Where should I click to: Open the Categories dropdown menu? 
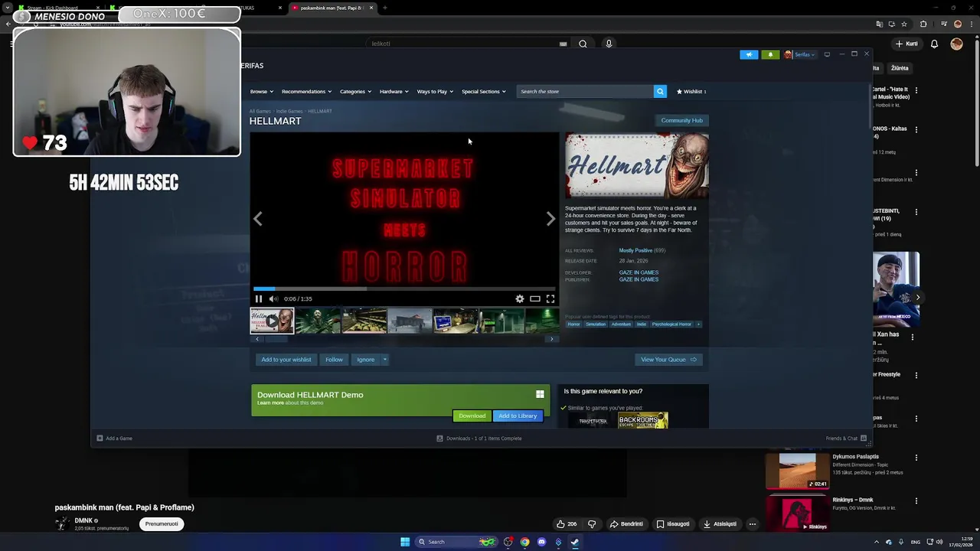[355, 91]
